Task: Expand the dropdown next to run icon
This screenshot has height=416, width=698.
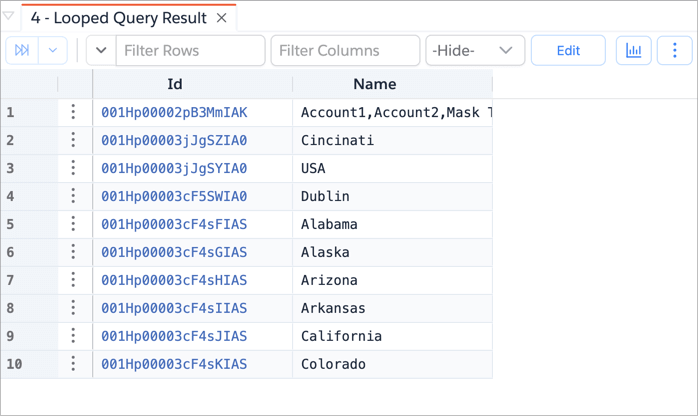Action: click(x=53, y=51)
